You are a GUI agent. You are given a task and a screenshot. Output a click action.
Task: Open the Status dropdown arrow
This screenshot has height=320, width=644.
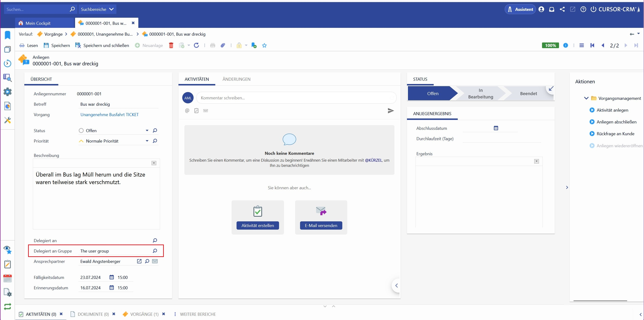pos(147,131)
